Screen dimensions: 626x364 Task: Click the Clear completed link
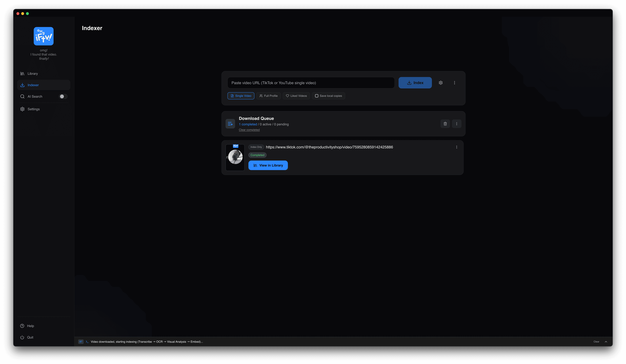tap(249, 130)
